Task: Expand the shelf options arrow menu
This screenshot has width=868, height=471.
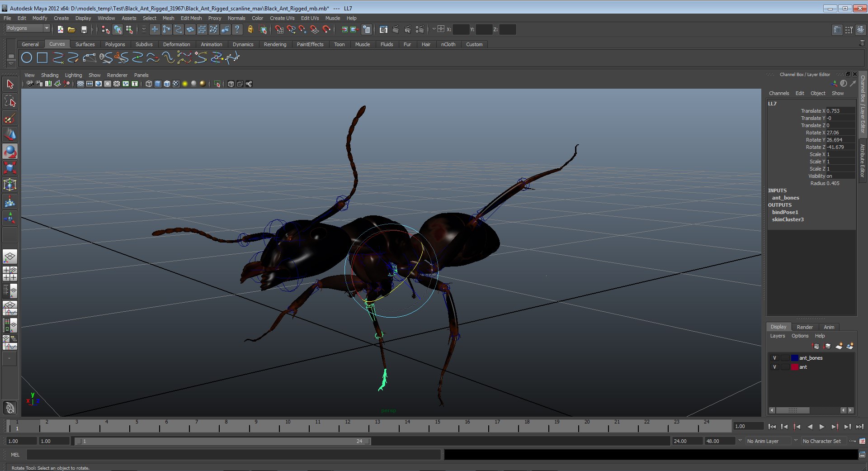Action: point(11,64)
